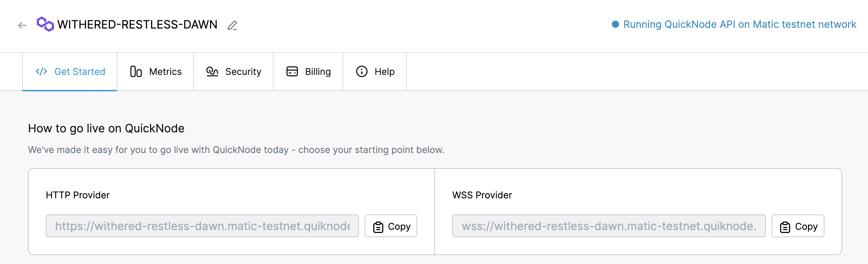Click the code brackets icon on Get Started

(x=41, y=71)
